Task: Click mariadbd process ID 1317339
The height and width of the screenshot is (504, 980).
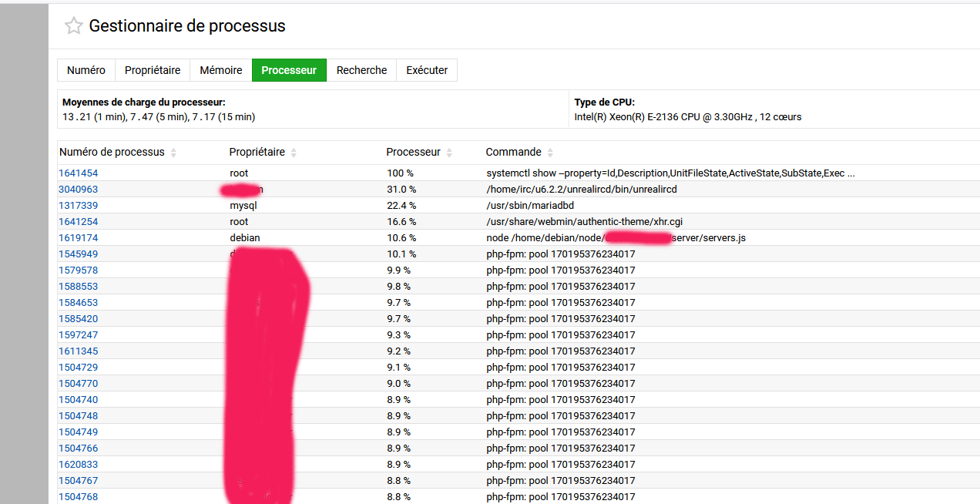Action: pos(79,206)
